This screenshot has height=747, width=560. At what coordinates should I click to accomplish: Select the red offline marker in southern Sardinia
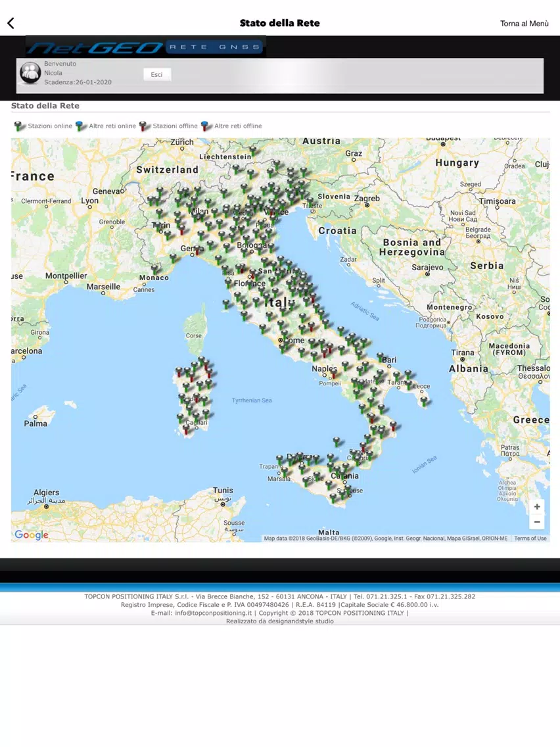186,430
